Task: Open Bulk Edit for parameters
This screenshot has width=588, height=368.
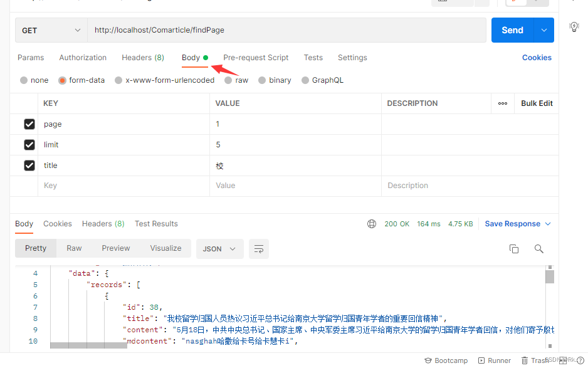Action: [x=537, y=103]
